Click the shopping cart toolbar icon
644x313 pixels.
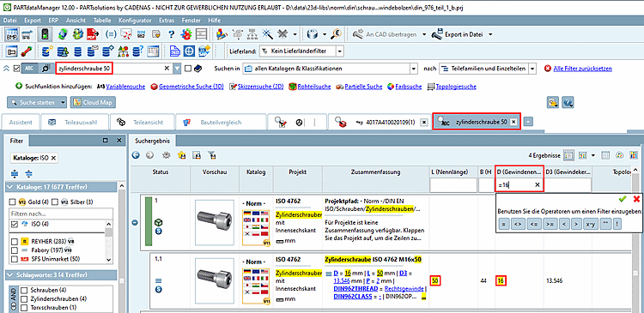click(27, 34)
